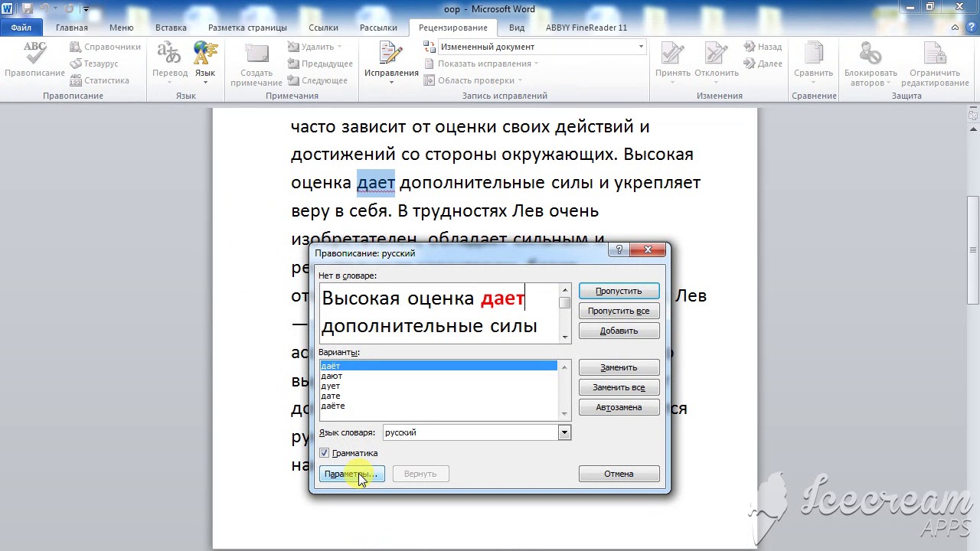Open the Файл tab
This screenshot has height=551, width=980.
pyautogui.click(x=21, y=28)
